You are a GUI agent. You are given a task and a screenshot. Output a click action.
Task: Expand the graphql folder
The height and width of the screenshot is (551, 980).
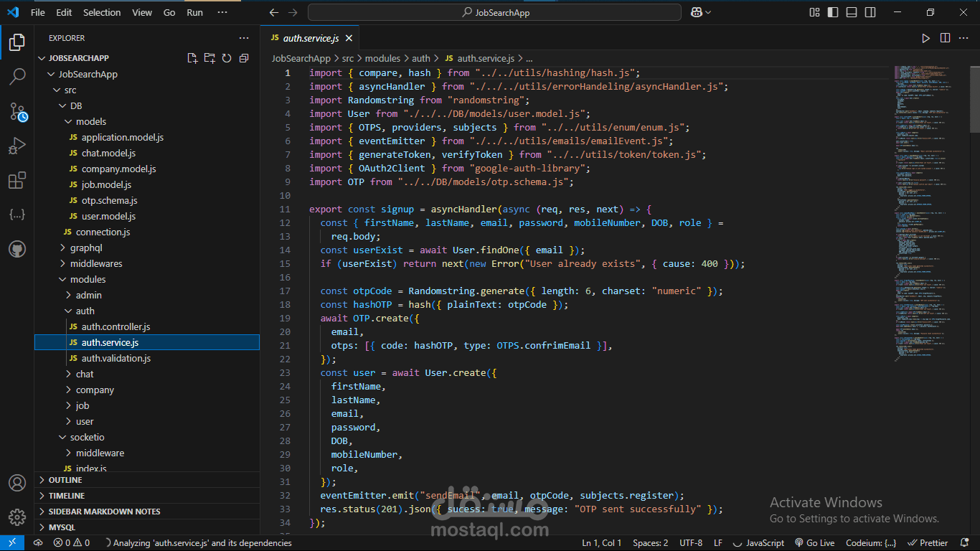coord(86,248)
